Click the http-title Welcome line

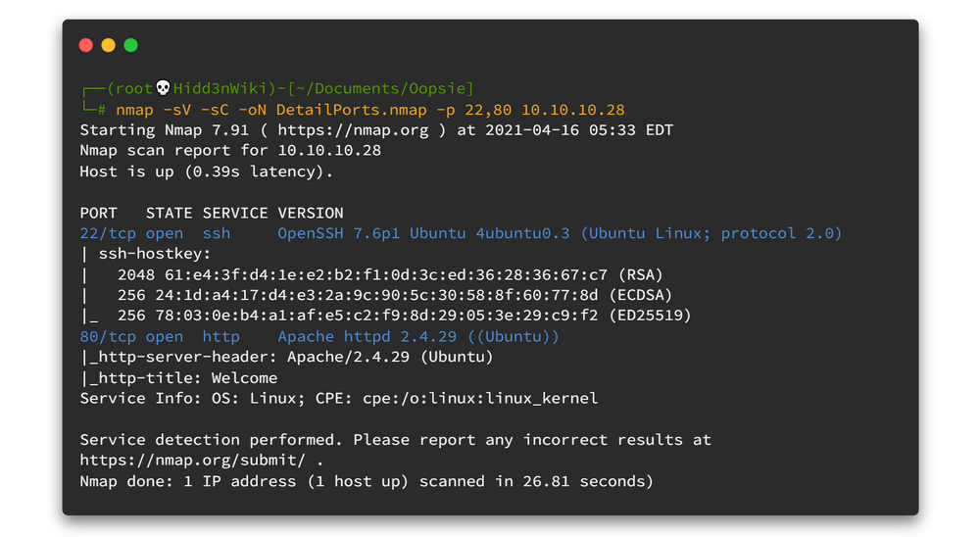pos(178,377)
